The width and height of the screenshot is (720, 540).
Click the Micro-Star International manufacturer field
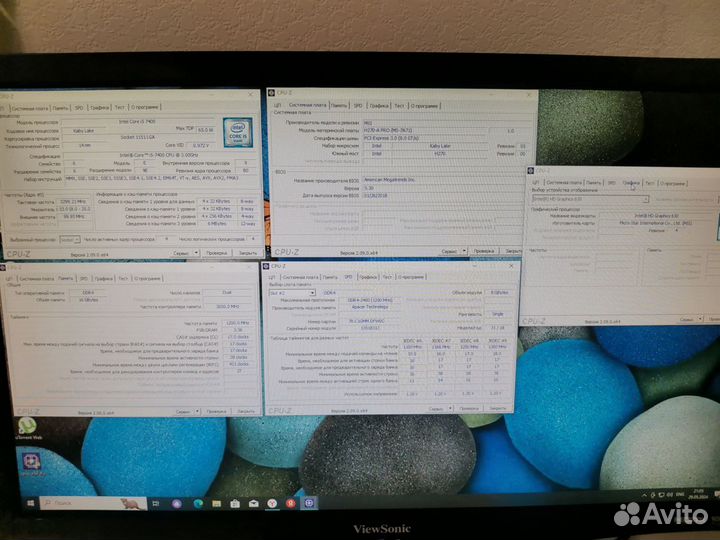tap(657, 223)
